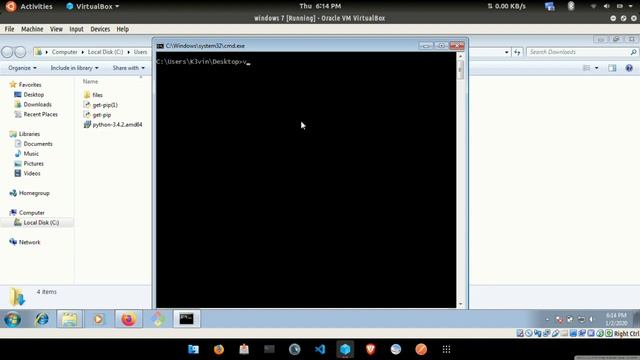Open the Devices menu in VirtualBox
The image size is (640, 360).
click(x=100, y=29)
